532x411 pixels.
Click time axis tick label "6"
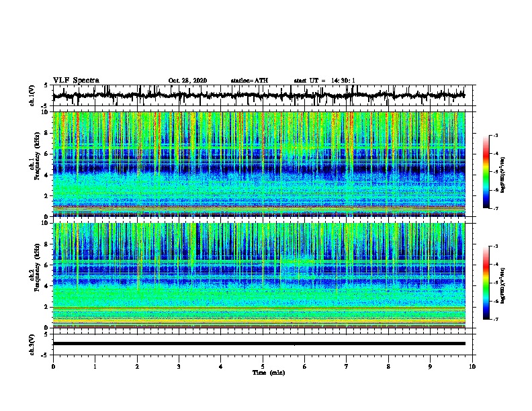tap(305, 367)
